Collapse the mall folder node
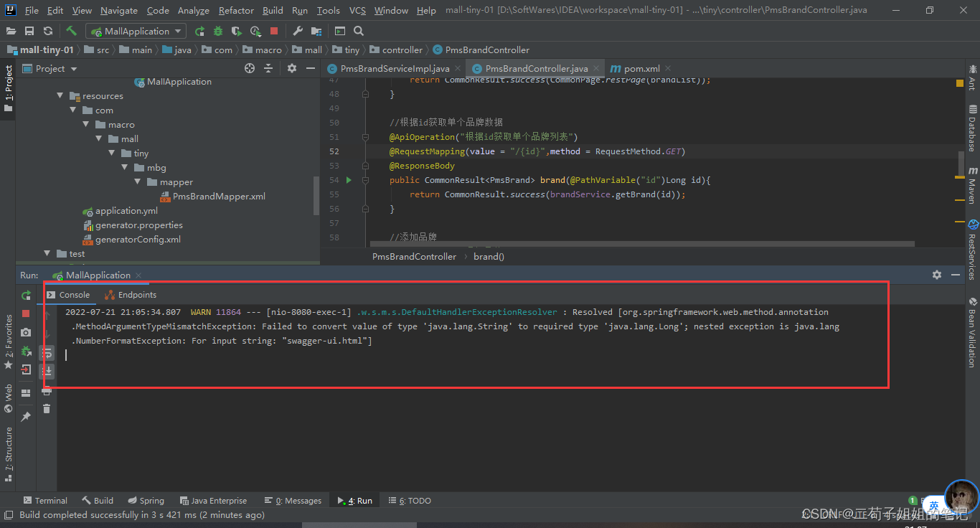This screenshot has width=980, height=528. 99,138
